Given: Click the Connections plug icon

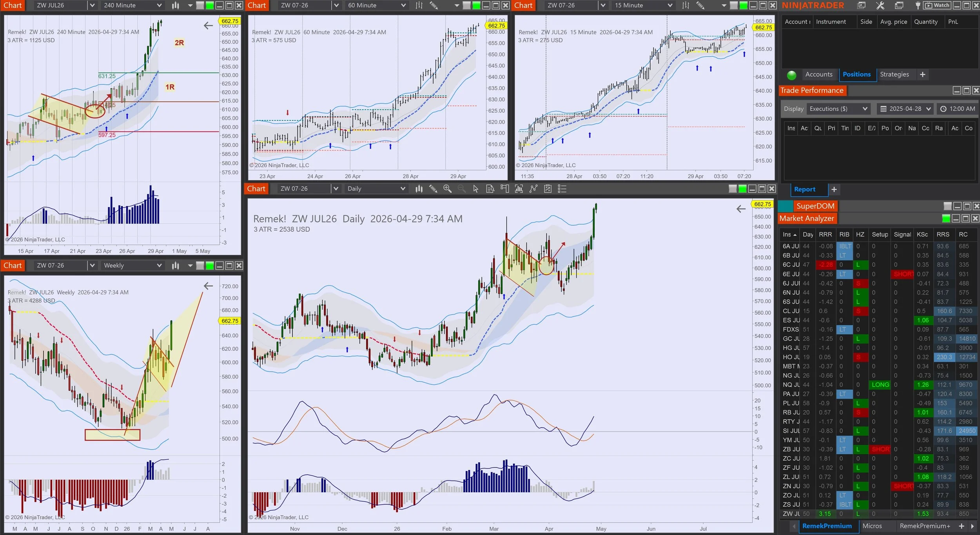Looking at the screenshot, I should point(918,5).
